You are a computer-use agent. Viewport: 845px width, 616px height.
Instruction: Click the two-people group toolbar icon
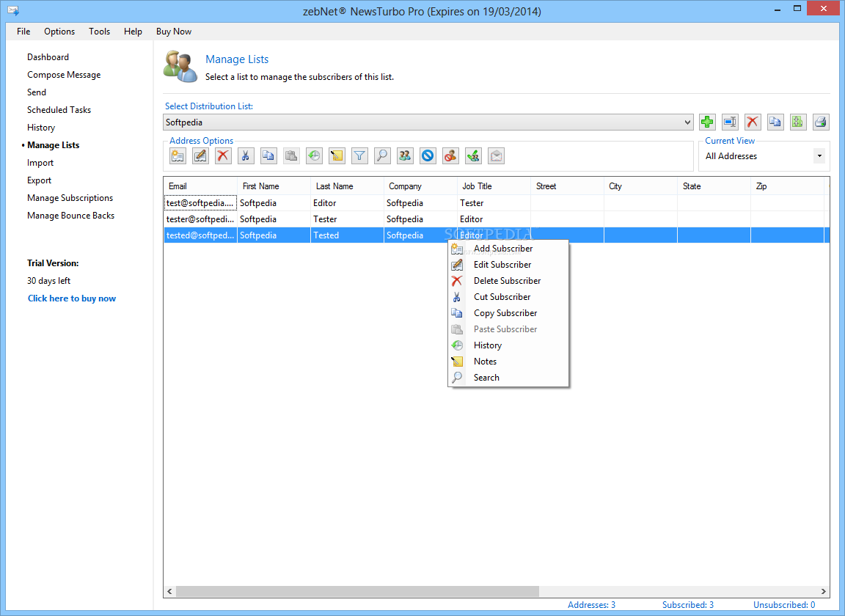click(x=405, y=156)
